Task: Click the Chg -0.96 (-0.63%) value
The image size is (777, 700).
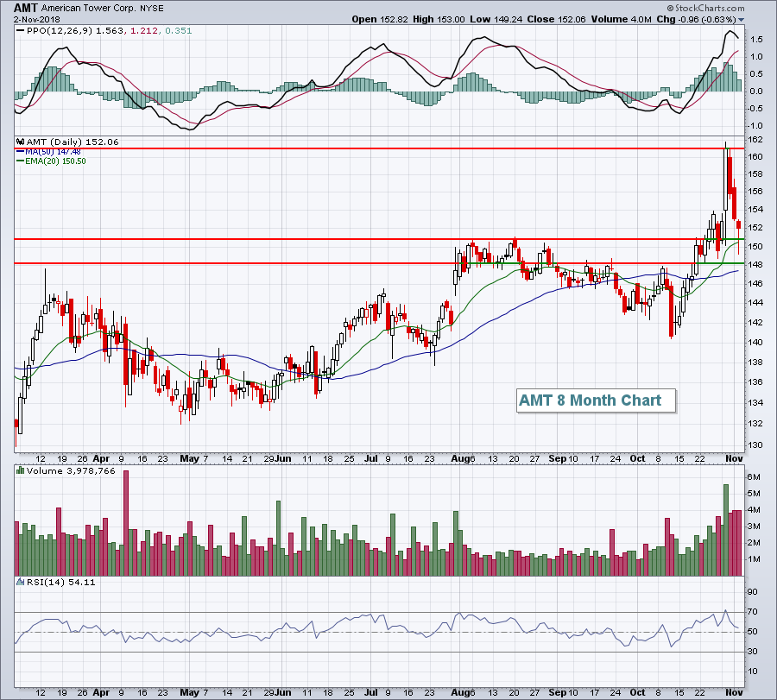Action: coord(696,19)
